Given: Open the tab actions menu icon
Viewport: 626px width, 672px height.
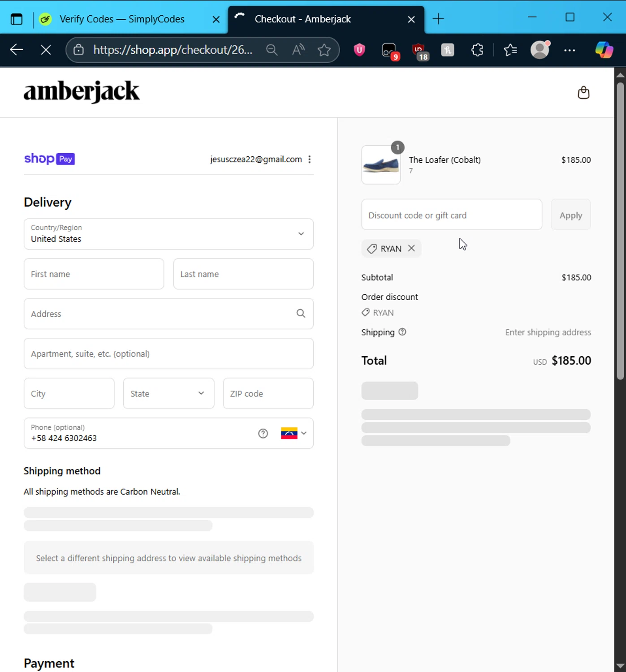Looking at the screenshot, I should pyautogui.click(x=17, y=19).
